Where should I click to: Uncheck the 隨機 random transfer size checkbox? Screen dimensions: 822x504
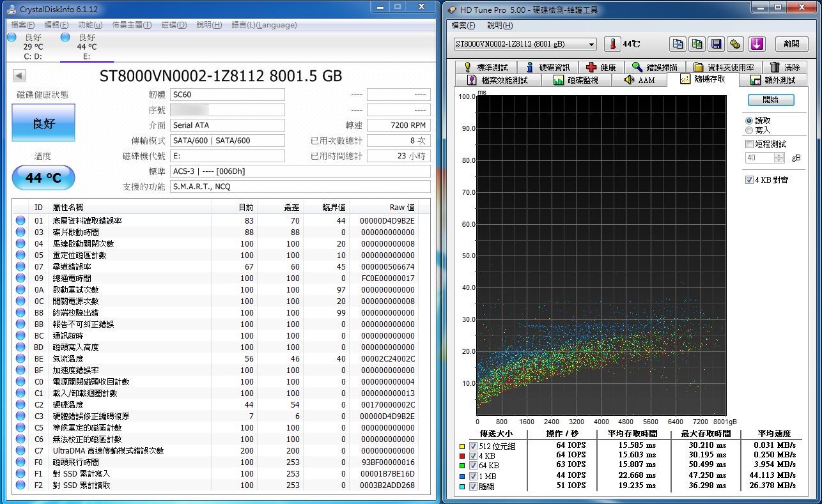click(x=474, y=486)
